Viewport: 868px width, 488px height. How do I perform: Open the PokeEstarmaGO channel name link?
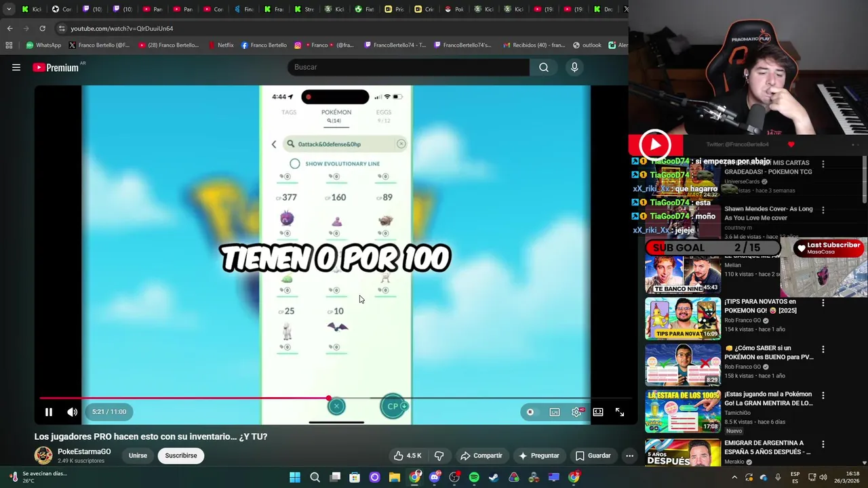84,451
